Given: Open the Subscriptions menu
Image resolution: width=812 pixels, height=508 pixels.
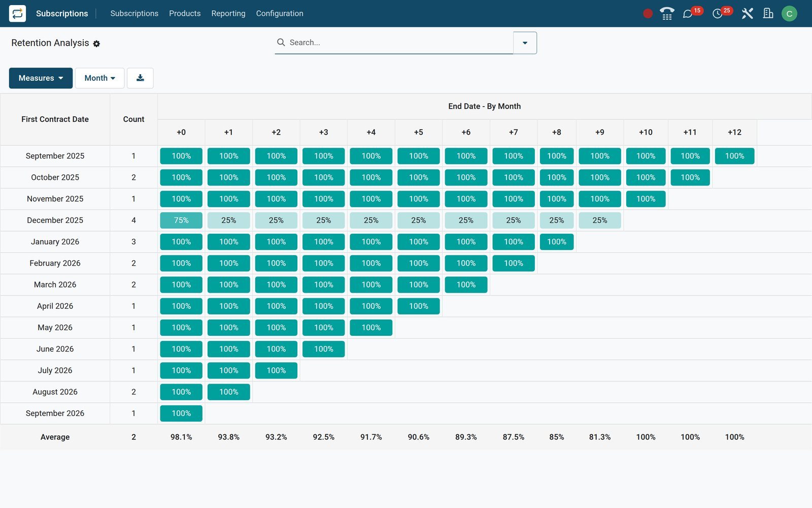Looking at the screenshot, I should 134,13.
